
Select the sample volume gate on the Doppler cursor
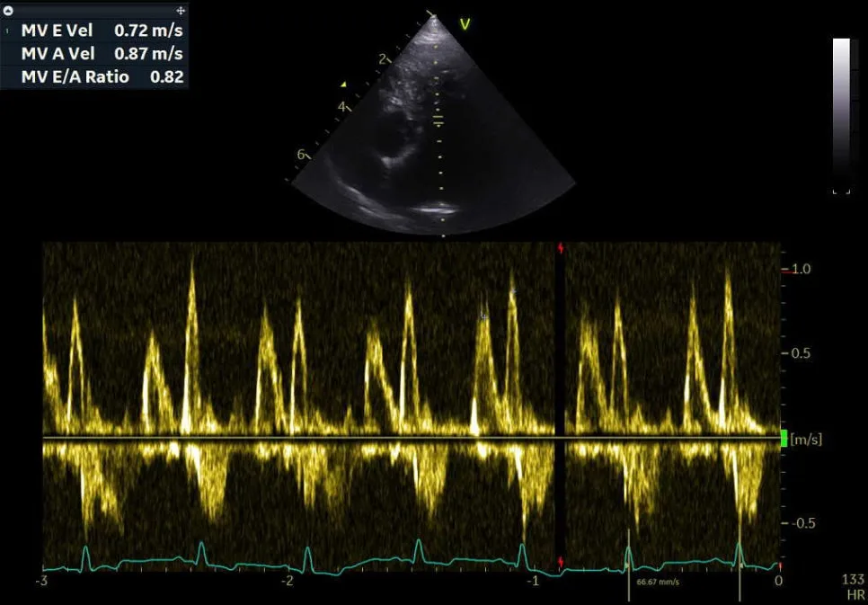pos(438,120)
